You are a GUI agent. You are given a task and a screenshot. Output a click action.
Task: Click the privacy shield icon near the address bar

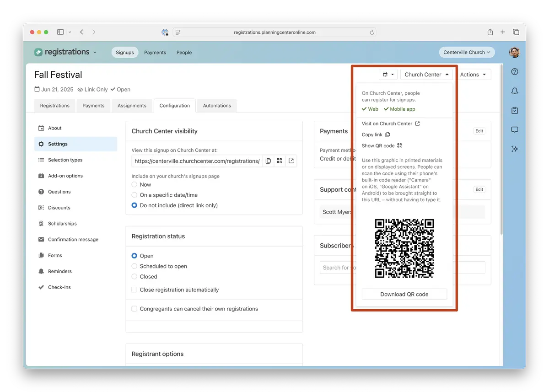coord(165,32)
